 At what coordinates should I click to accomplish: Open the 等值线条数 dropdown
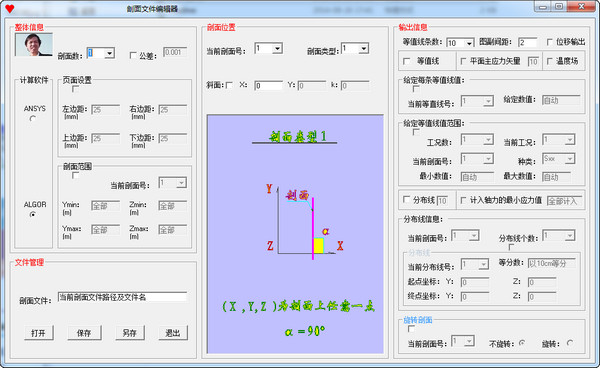click(469, 43)
